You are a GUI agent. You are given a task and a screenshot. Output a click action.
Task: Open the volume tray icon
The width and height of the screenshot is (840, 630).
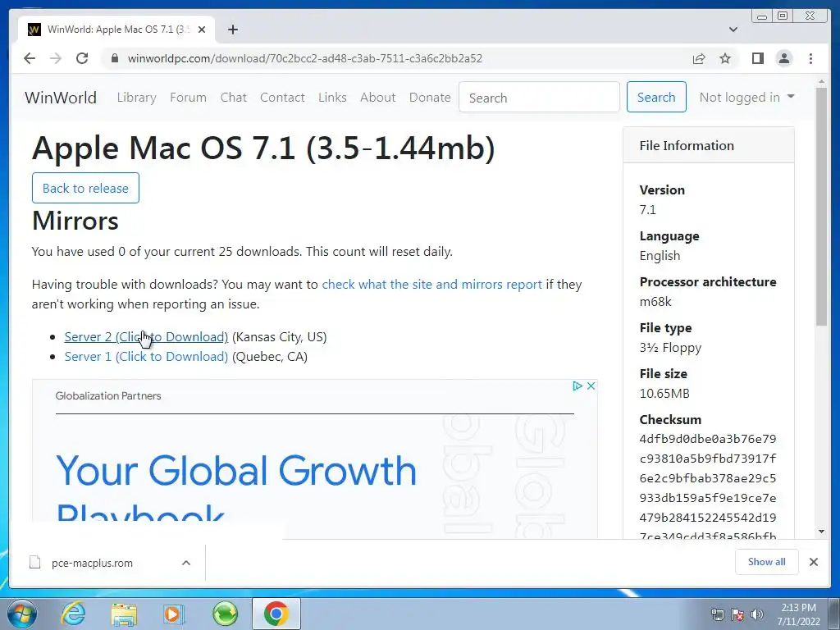[757, 614]
